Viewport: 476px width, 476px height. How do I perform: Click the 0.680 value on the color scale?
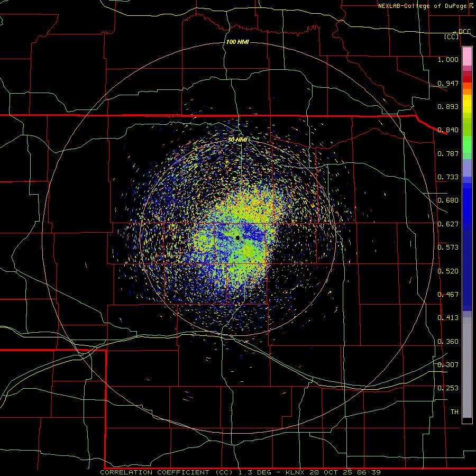point(448,200)
